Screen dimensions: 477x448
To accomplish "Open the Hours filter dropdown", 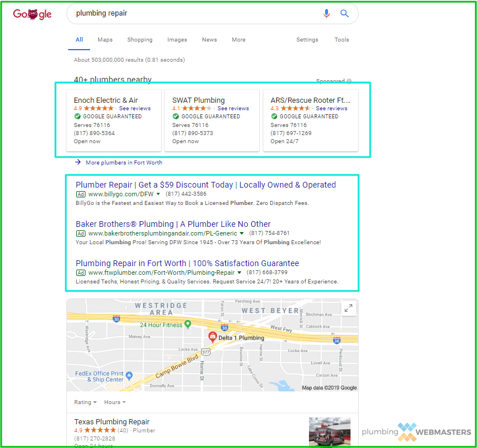I will (115, 402).
